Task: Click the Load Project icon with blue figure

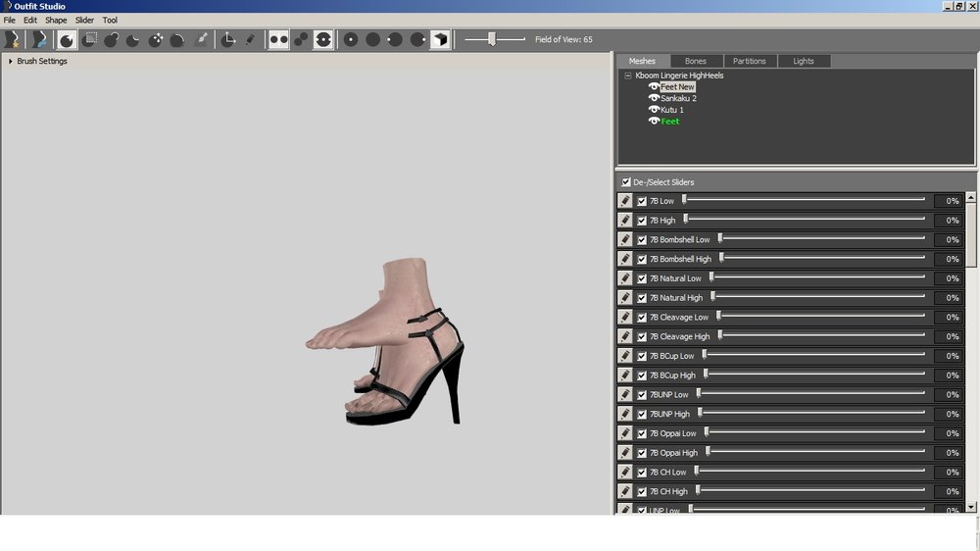Action: coord(39,39)
